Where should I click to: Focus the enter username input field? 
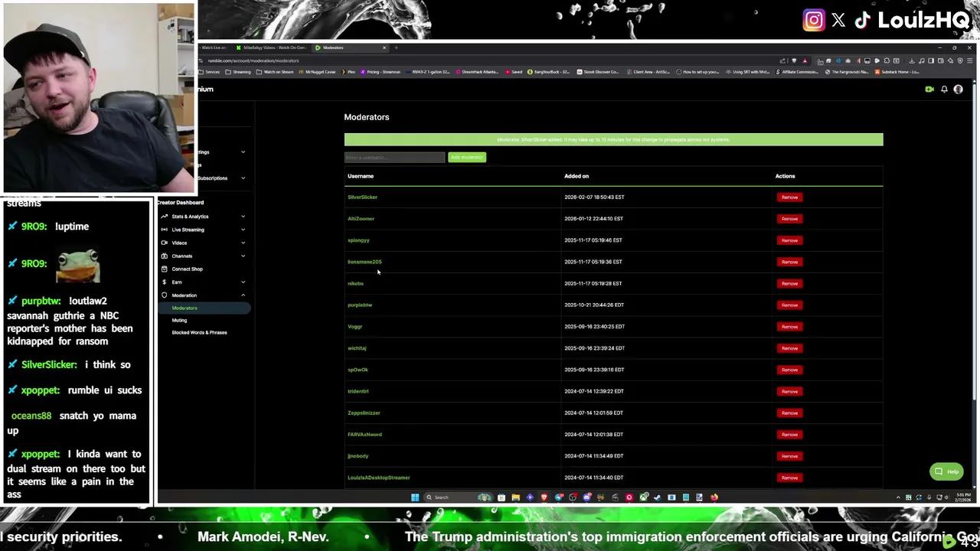click(x=394, y=158)
